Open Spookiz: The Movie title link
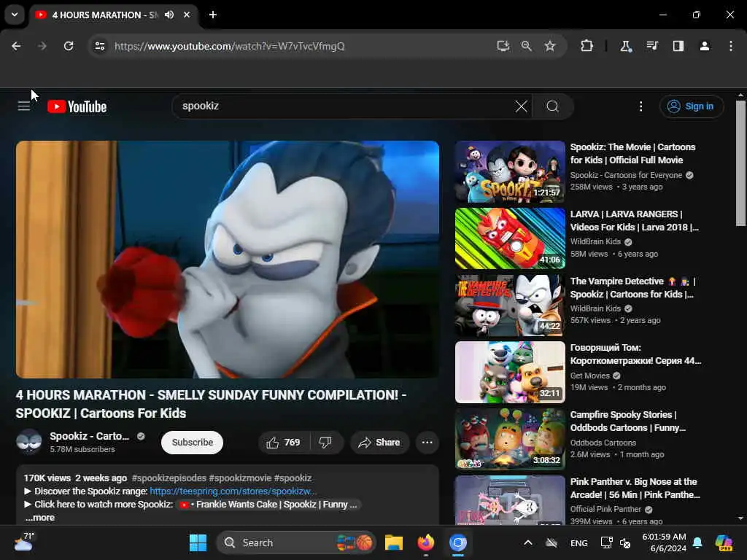The width and height of the screenshot is (747, 560). [x=632, y=153]
